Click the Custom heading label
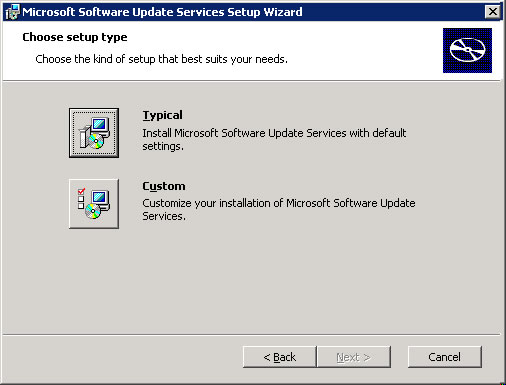The width and height of the screenshot is (506, 385). (164, 186)
